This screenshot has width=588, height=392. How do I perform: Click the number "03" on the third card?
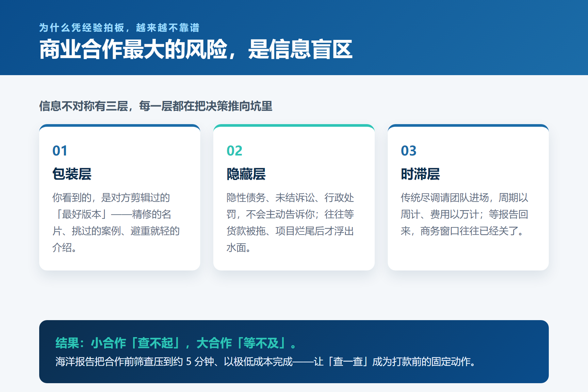[x=409, y=151]
